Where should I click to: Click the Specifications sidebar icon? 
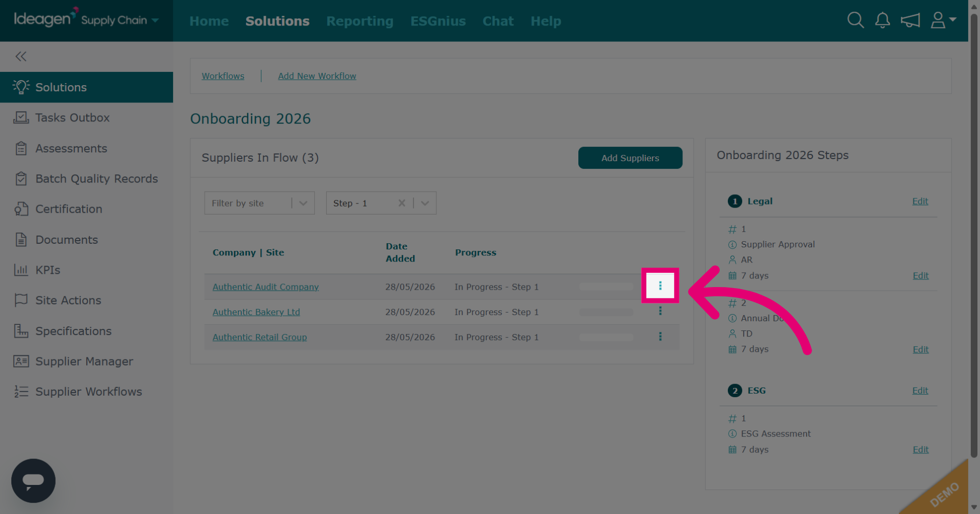(21, 331)
